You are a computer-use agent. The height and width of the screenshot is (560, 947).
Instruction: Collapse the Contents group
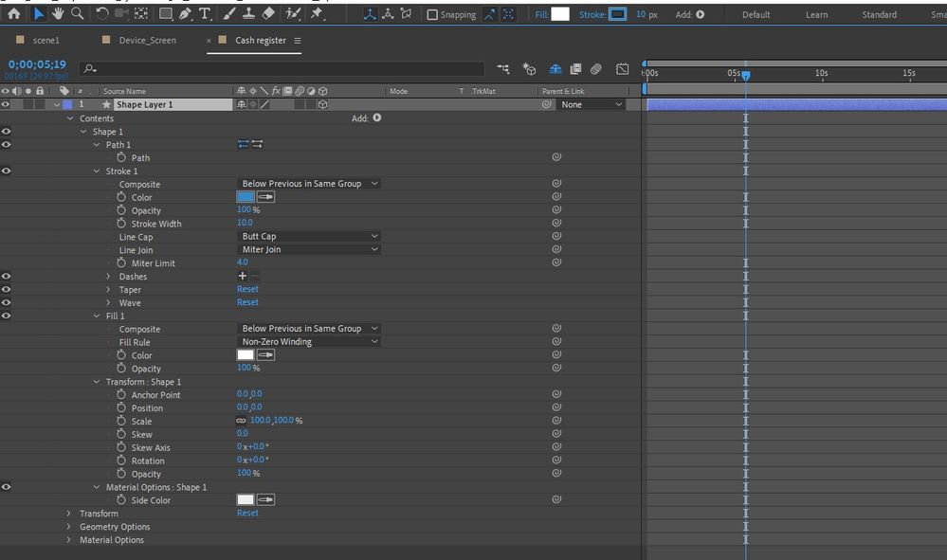(x=70, y=118)
